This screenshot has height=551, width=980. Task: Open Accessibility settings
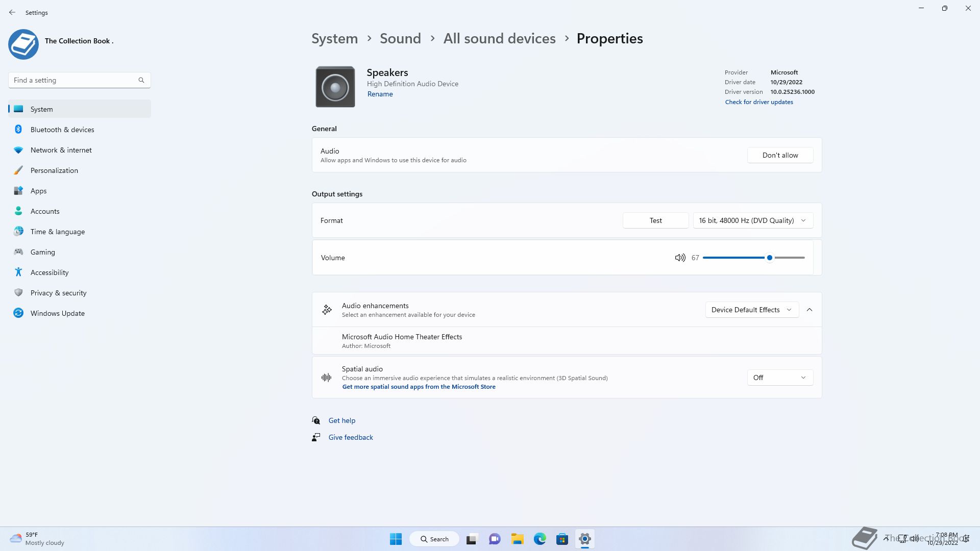coord(80,272)
